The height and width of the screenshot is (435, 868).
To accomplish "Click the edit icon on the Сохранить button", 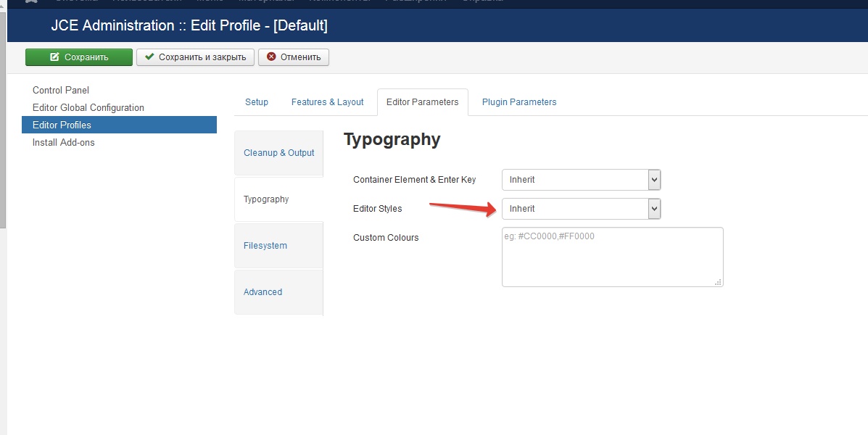I will (54, 57).
